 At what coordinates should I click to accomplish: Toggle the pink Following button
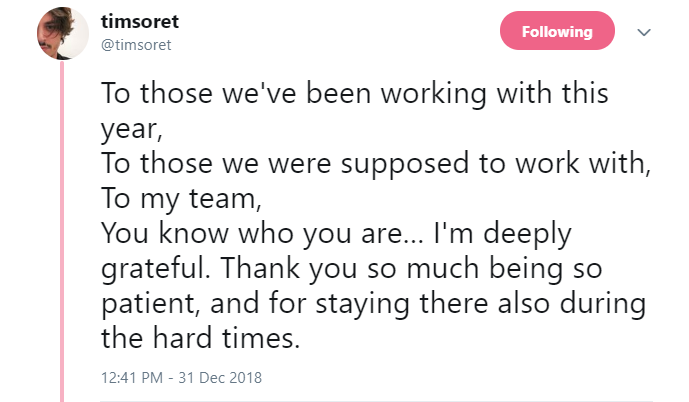pos(557,32)
